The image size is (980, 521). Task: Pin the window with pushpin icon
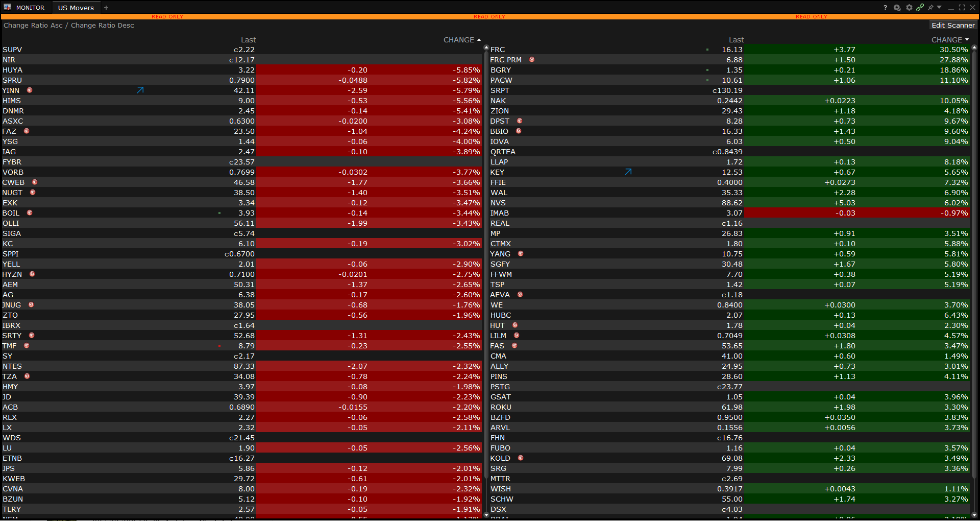[930, 8]
